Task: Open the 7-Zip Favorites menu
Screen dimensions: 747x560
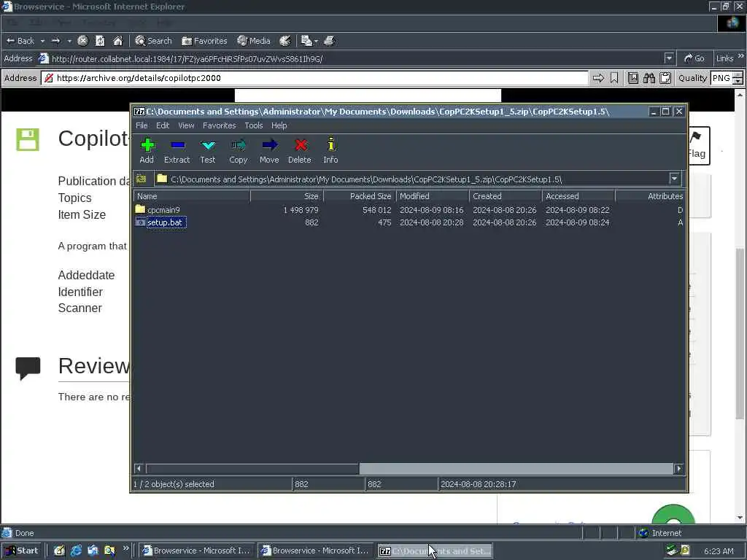Action: point(219,125)
